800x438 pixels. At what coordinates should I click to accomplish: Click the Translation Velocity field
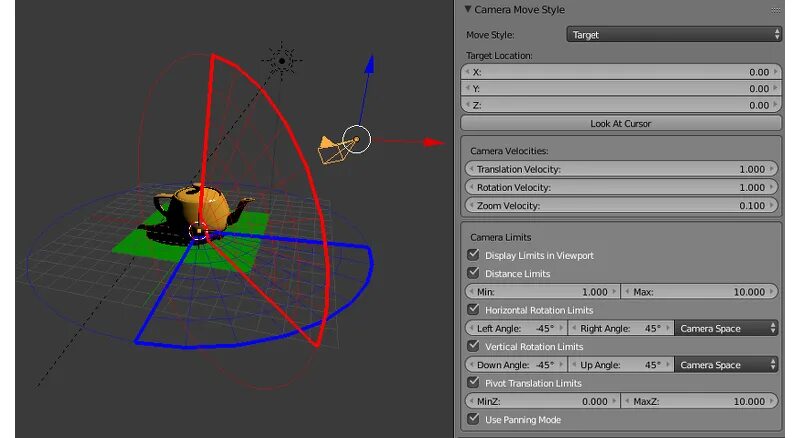[621, 169]
